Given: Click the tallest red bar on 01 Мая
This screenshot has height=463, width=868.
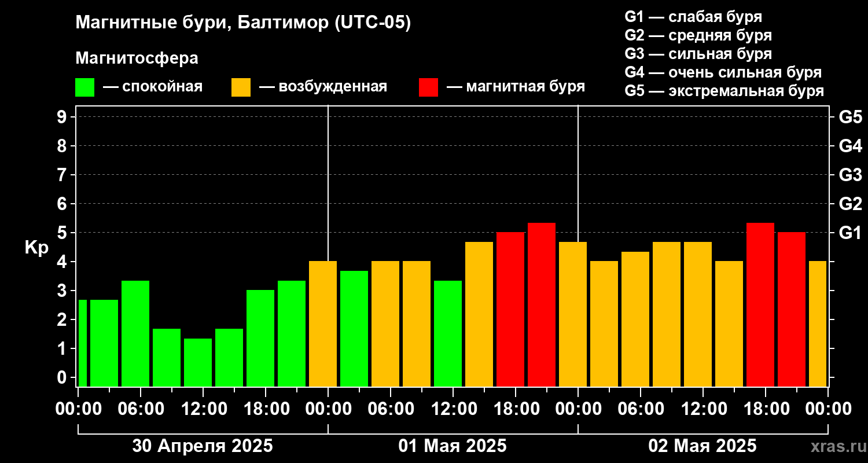Looking at the screenshot, I should click(x=542, y=304).
